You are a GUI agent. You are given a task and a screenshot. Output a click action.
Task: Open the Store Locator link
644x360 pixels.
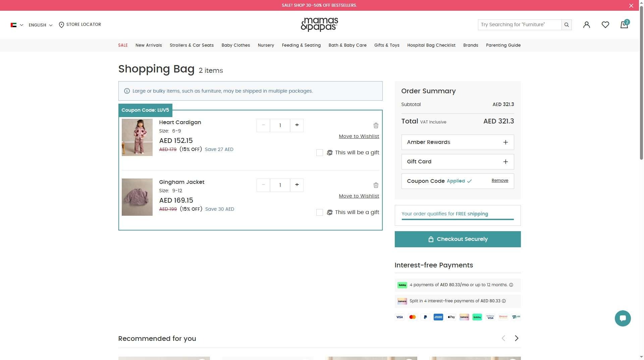[x=80, y=24]
